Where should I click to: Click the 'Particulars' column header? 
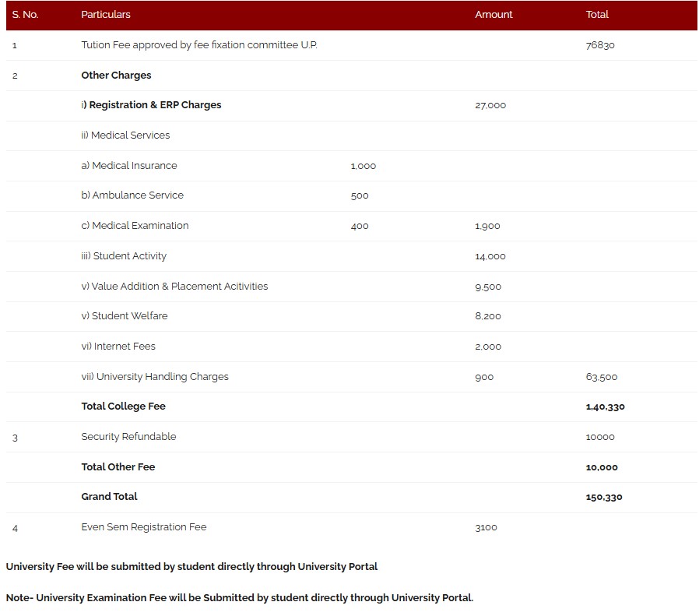coord(106,15)
